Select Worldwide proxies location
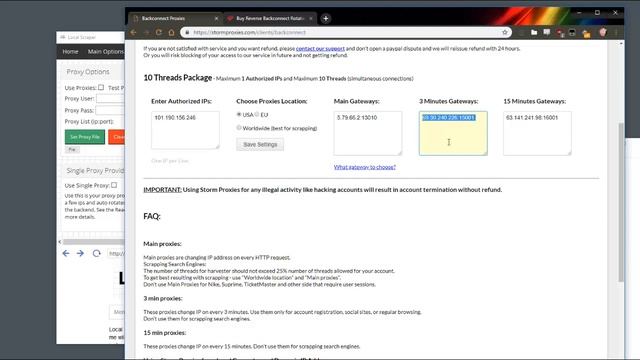The height and width of the screenshot is (360, 640). [239, 128]
